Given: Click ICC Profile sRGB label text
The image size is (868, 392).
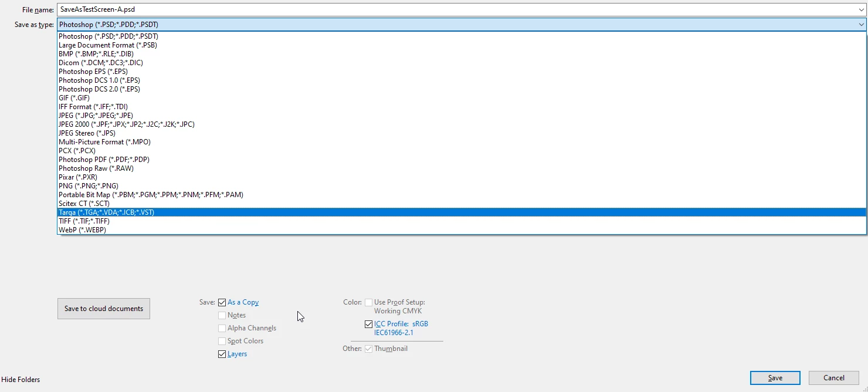Looking at the screenshot, I should 401,328.
